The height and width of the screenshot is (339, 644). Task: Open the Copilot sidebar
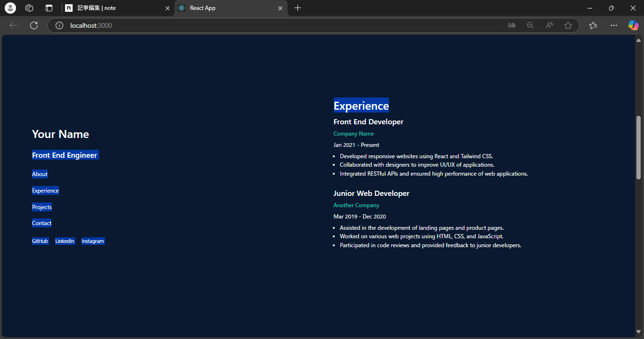(x=633, y=25)
